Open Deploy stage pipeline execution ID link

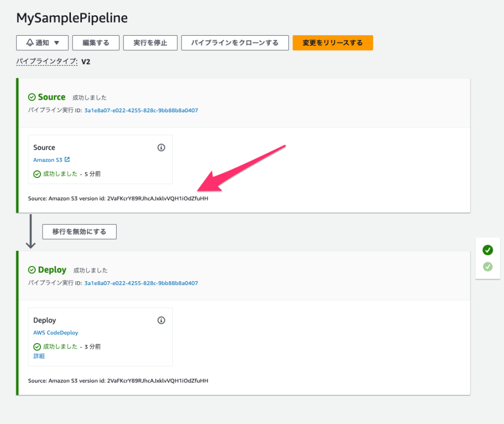[x=141, y=283]
